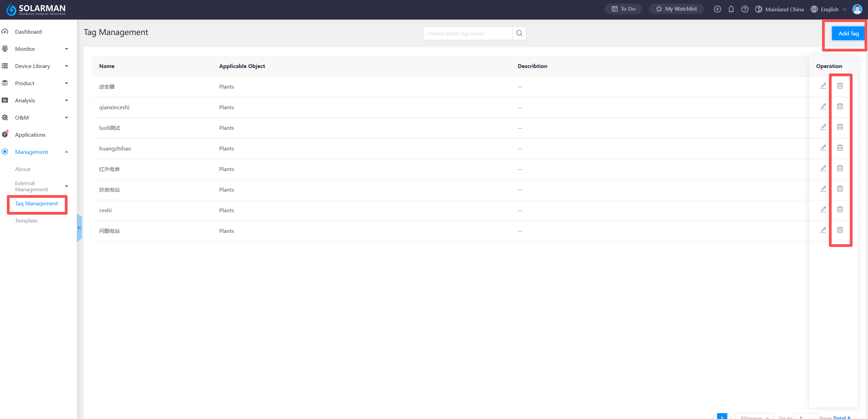
Task: Open the help question mark icon
Action: pos(745,9)
